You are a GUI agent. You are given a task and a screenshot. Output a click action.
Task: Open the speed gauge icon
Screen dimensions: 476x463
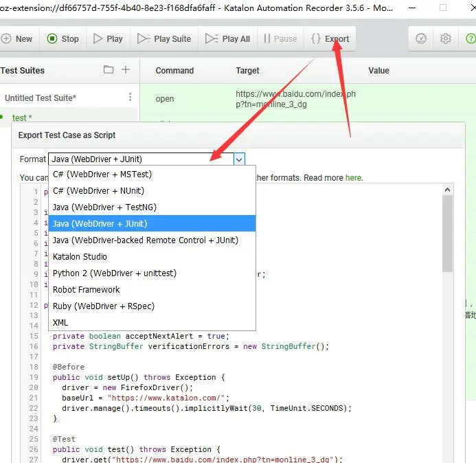[x=421, y=38]
